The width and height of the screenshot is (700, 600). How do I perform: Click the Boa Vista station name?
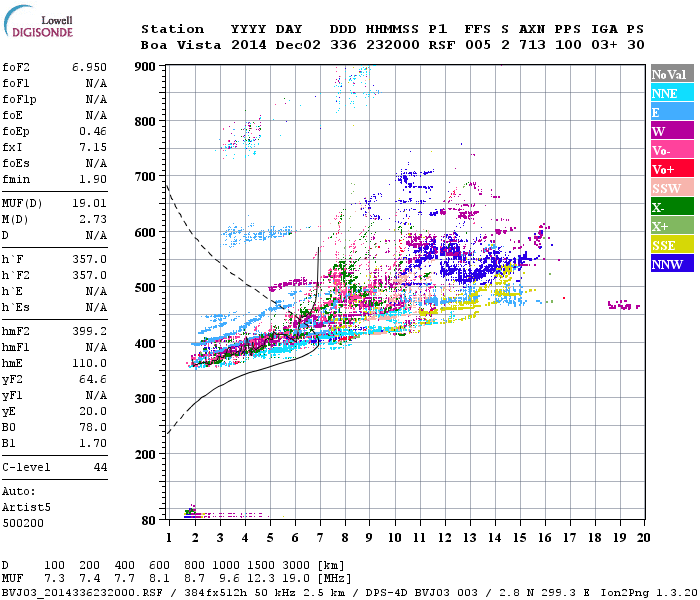(181, 45)
